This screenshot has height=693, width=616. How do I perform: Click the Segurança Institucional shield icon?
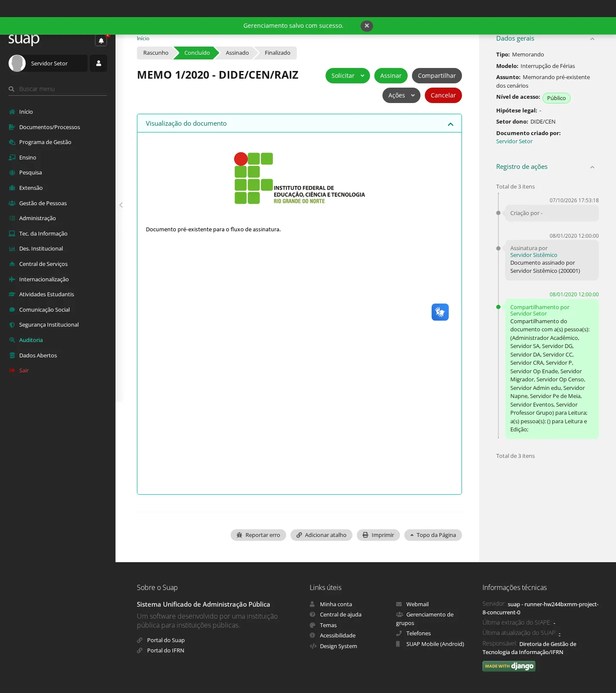point(12,325)
